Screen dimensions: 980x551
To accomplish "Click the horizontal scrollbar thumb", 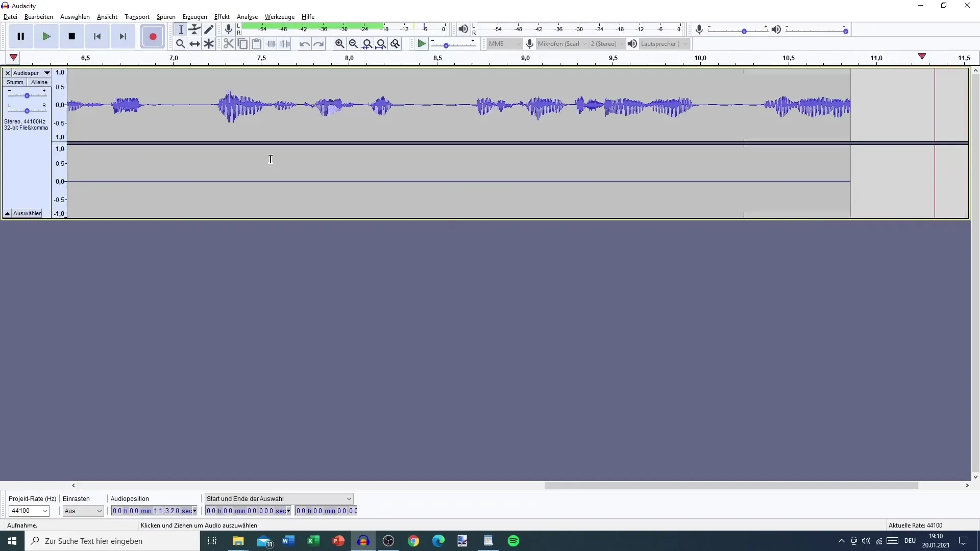I will coord(731,486).
